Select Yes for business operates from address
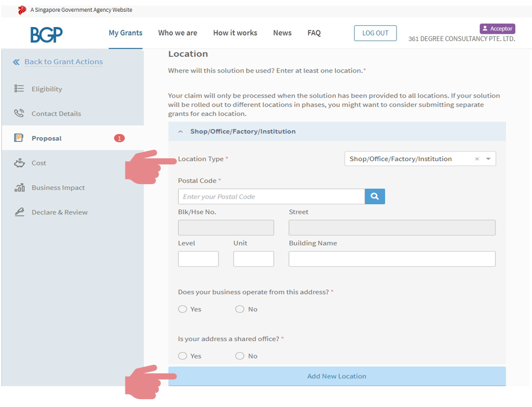 point(183,309)
